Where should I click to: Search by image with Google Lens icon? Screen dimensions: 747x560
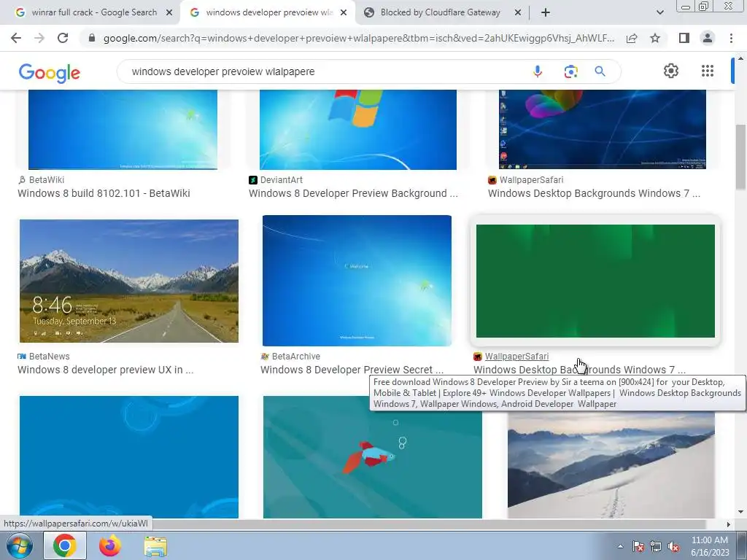(x=570, y=71)
